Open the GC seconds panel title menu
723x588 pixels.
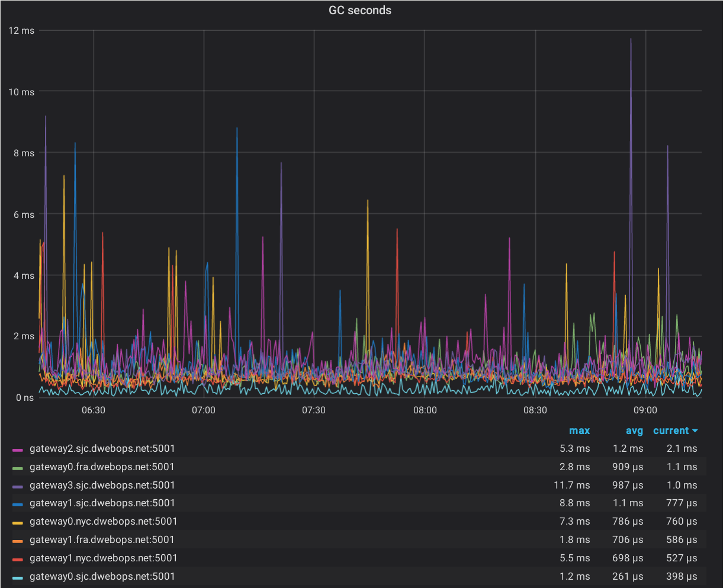(360, 10)
